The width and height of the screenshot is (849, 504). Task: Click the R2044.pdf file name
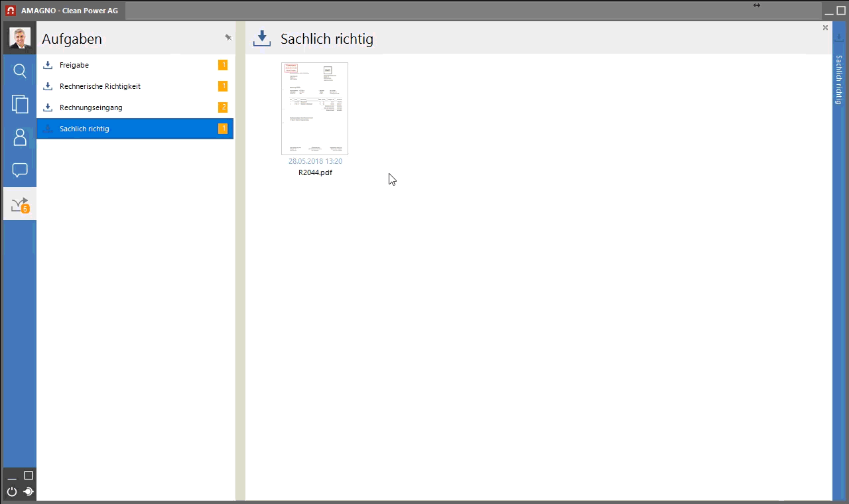[x=315, y=172]
